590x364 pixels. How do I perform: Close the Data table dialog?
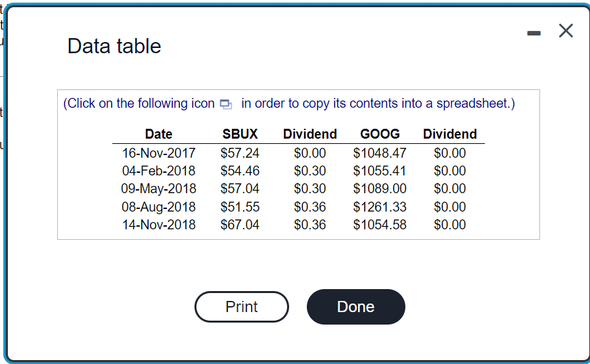click(x=566, y=31)
